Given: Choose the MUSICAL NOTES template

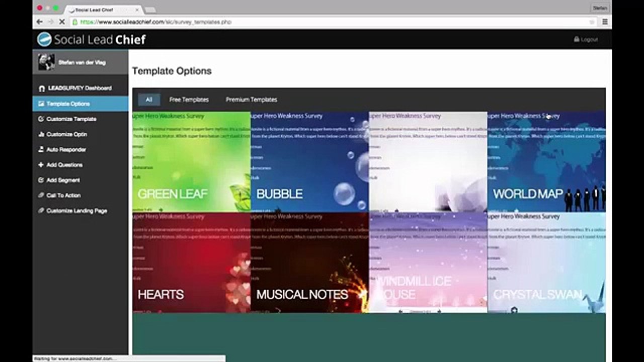Looking at the screenshot, I should click(309, 262).
